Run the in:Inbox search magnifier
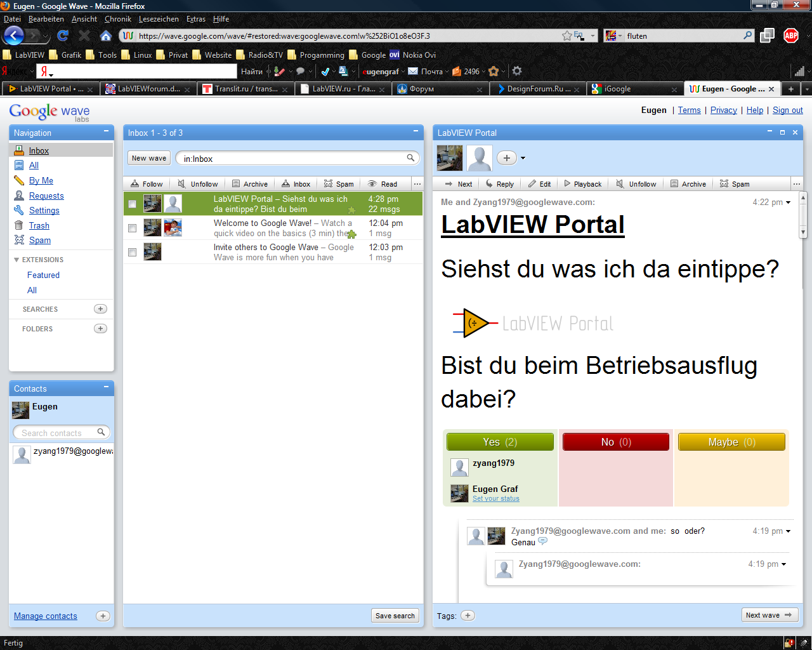The height and width of the screenshot is (650, 812). click(411, 158)
